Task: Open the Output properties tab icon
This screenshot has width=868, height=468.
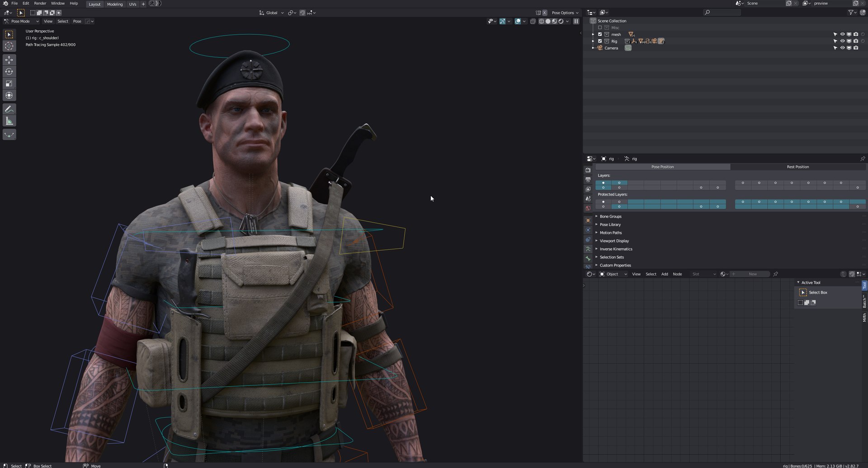Action: [588, 180]
